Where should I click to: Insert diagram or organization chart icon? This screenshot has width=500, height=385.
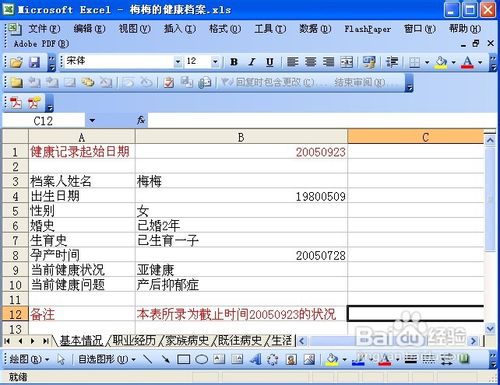point(273,359)
